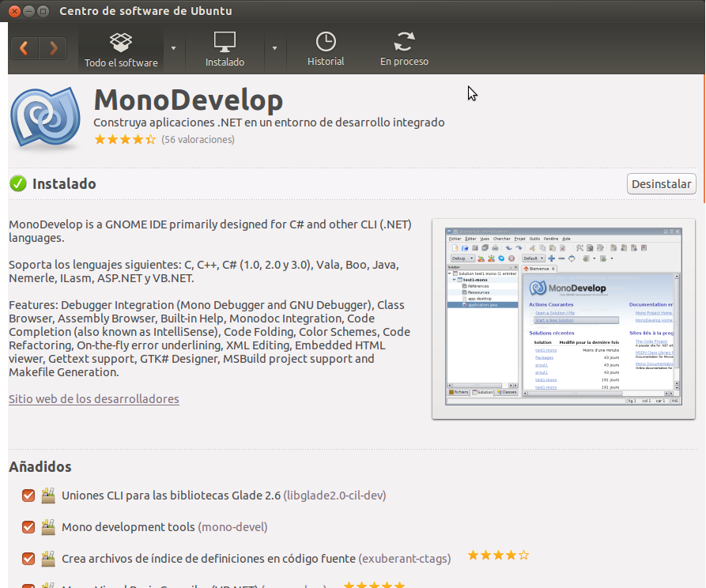The image size is (706, 588).
Task: Open the Todo el software section
Action: click(x=121, y=50)
